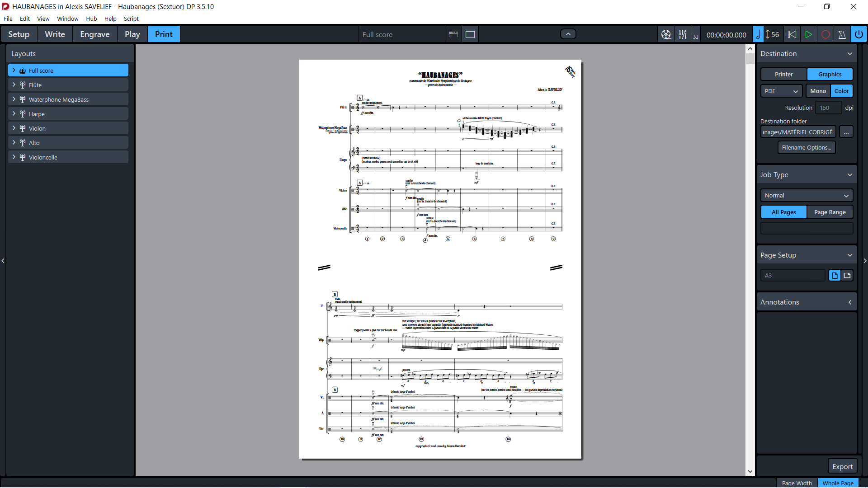Open the PDF format dropdown
This screenshot has height=488, width=868.
click(781, 91)
